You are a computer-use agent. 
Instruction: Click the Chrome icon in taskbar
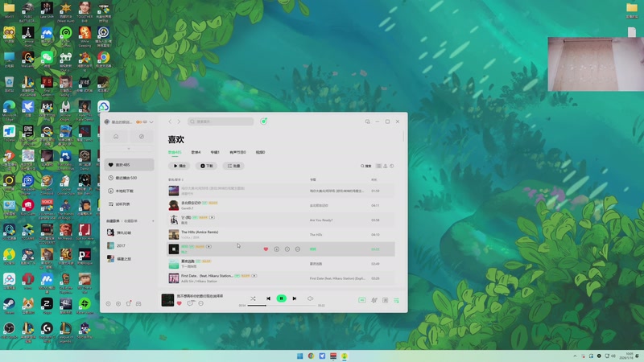coord(311,356)
